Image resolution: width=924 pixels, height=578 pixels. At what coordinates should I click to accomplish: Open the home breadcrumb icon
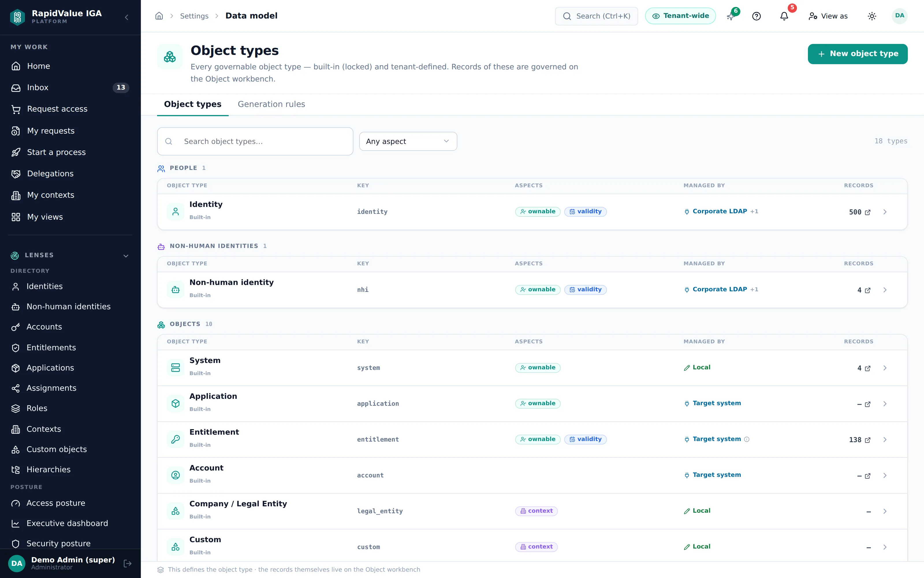coord(159,16)
